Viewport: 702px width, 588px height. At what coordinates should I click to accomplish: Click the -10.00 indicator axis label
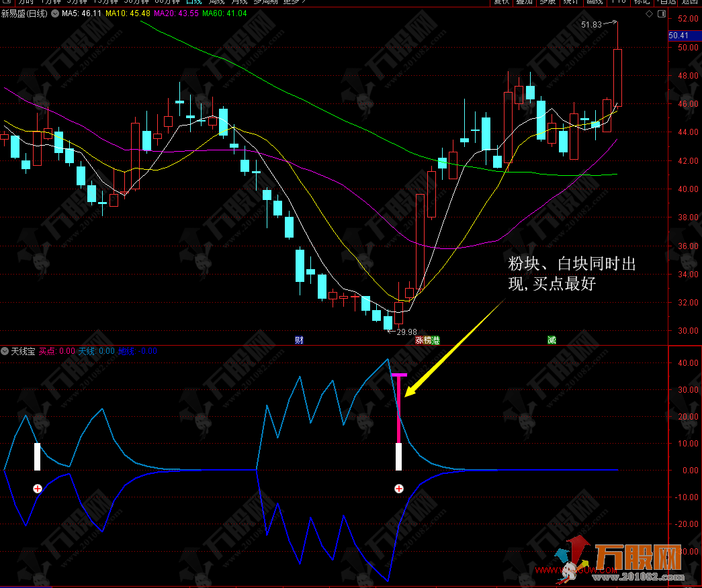687,497
